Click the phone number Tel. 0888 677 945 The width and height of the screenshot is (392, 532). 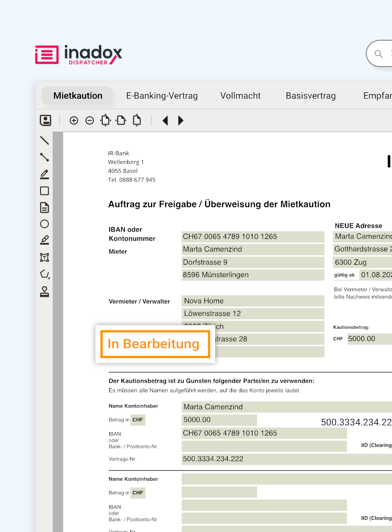coord(132,180)
